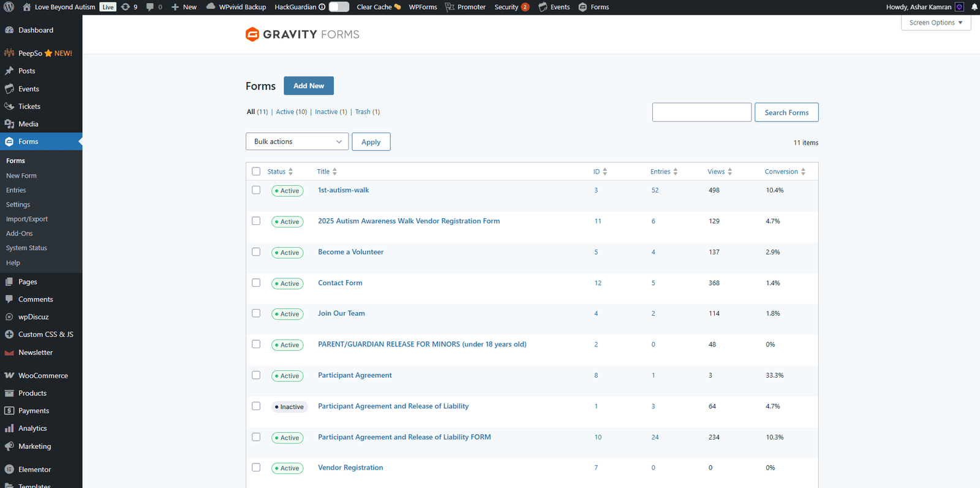Click the Marketing megaphone icon
Viewport: 980px width, 488px height.
click(x=9, y=446)
